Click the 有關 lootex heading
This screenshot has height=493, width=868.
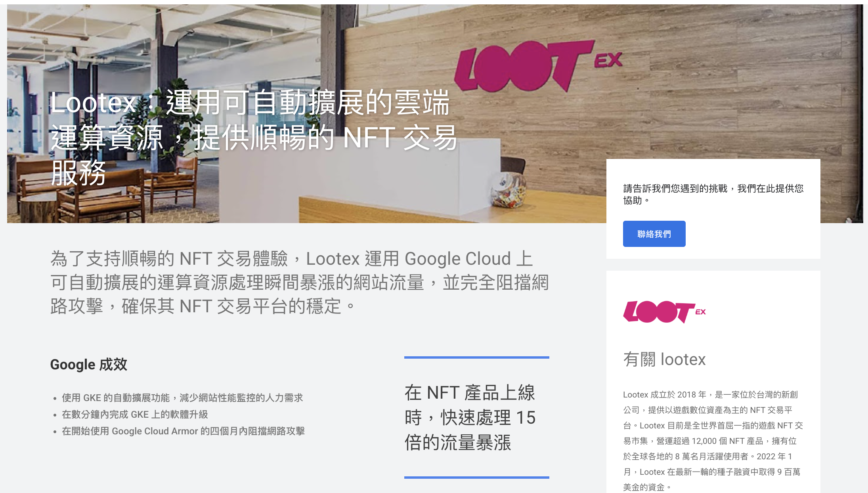(x=664, y=359)
